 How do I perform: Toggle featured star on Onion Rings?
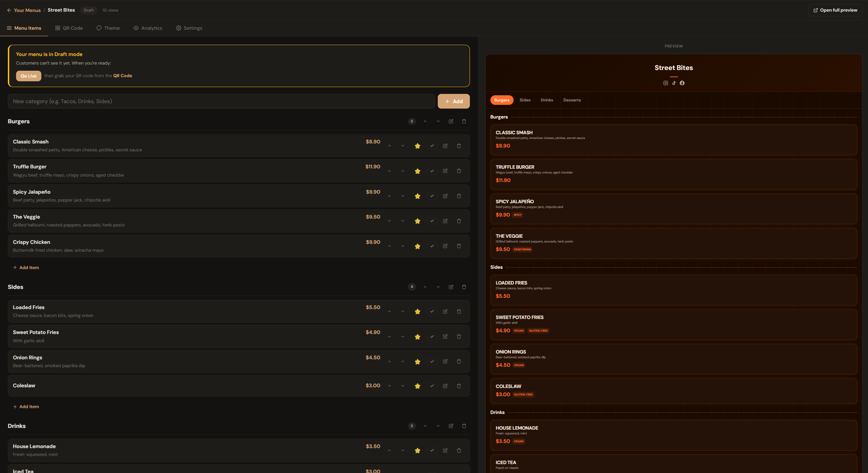(x=418, y=362)
